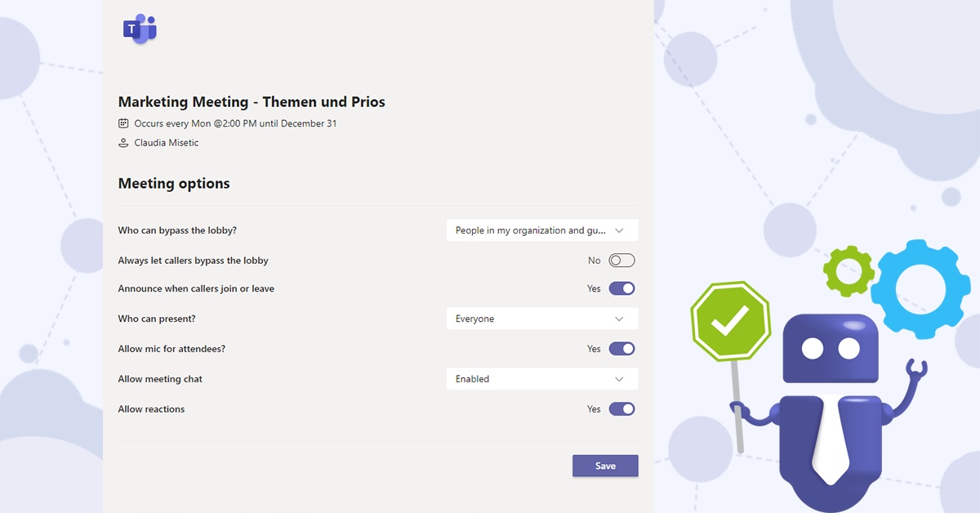Turn off mic for attendees
Image resolution: width=980 pixels, height=513 pixels.
point(621,349)
